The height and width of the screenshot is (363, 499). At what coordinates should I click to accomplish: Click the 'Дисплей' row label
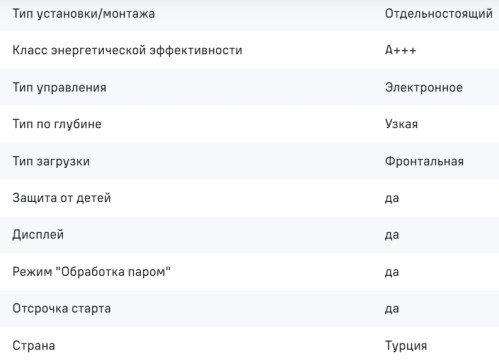coord(38,235)
